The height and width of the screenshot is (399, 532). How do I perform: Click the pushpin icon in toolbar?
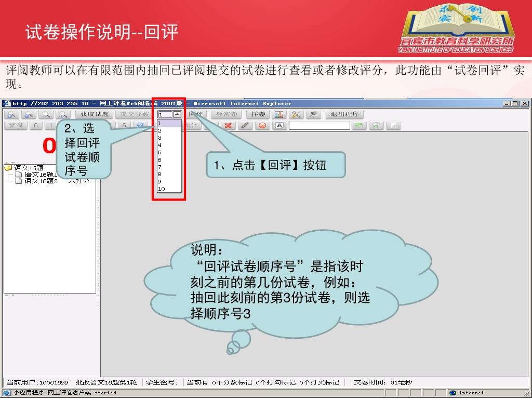click(313, 115)
